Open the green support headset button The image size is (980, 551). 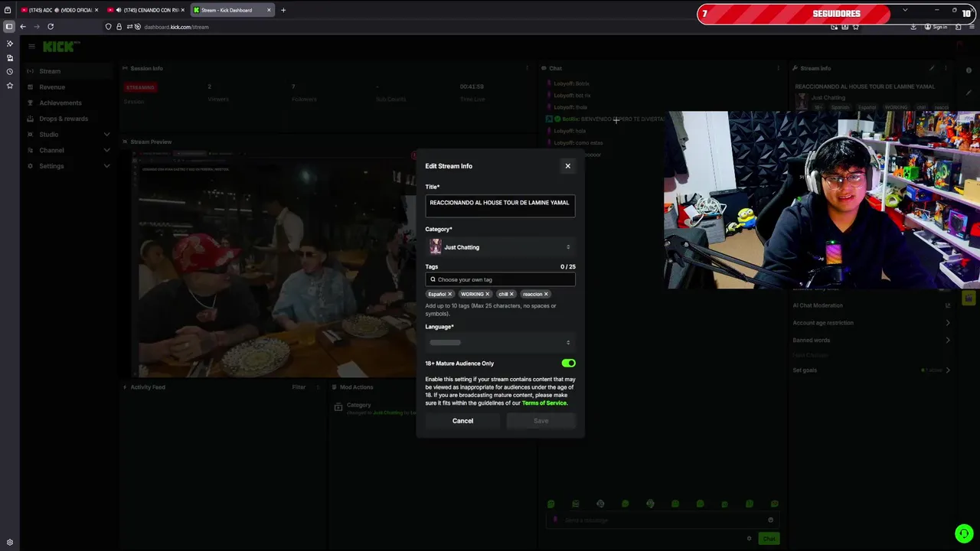click(964, 533)
